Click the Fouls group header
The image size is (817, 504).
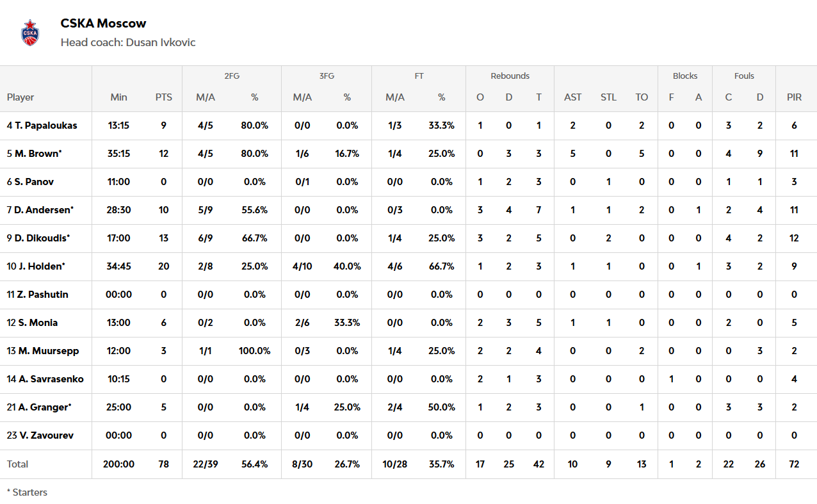coord(745,76)
